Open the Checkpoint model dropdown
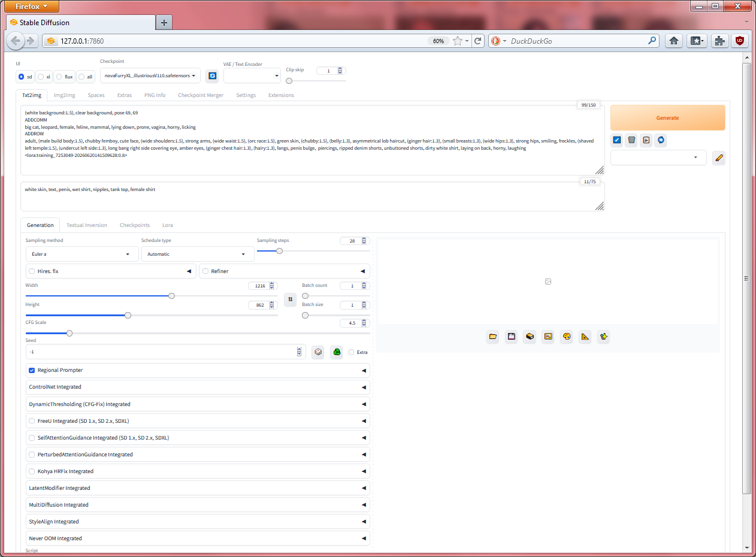756x557 pixels. tap(150, 75)
